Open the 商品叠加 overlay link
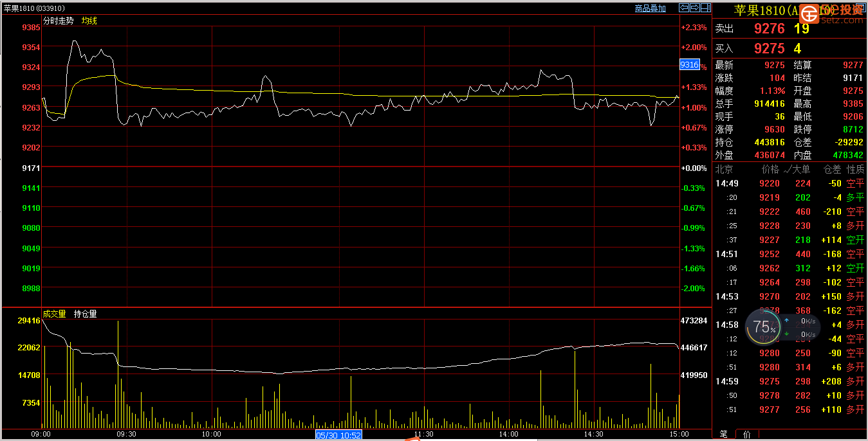This screenshot has width=868, height=441. click(650, 8)
